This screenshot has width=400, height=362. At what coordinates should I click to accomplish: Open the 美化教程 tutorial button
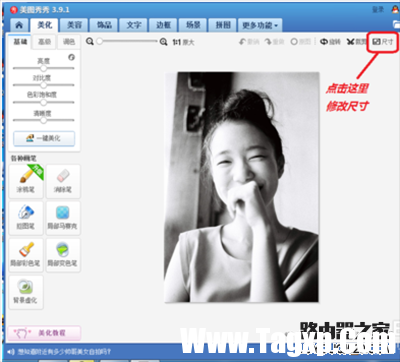click(x=44, y=333)
